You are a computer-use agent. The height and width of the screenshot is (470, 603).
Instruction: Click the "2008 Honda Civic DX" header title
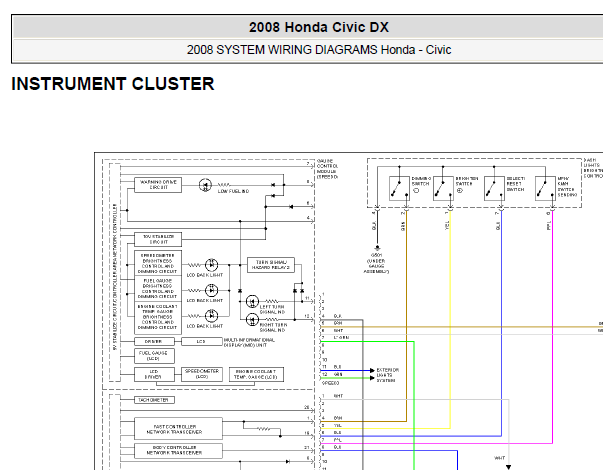[318, 27]
